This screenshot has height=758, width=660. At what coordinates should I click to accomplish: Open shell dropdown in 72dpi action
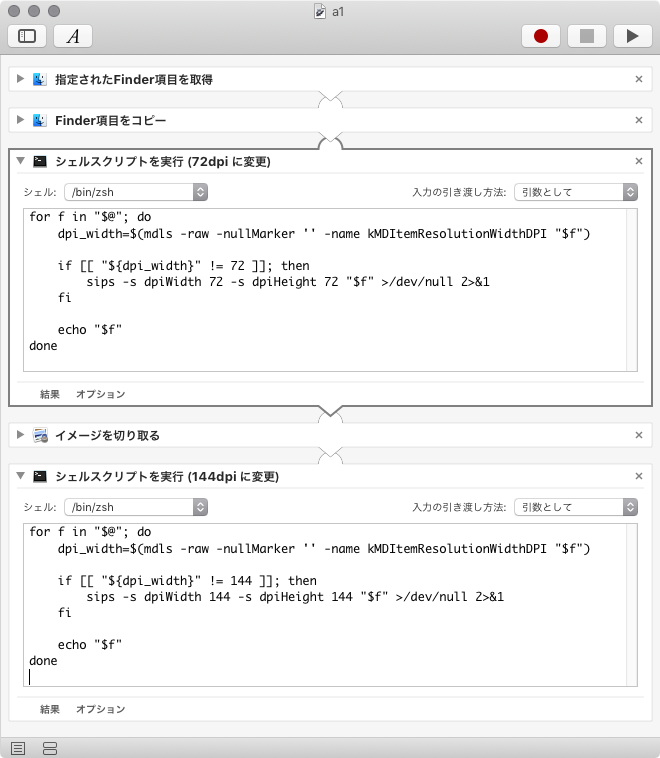(136, 192)
